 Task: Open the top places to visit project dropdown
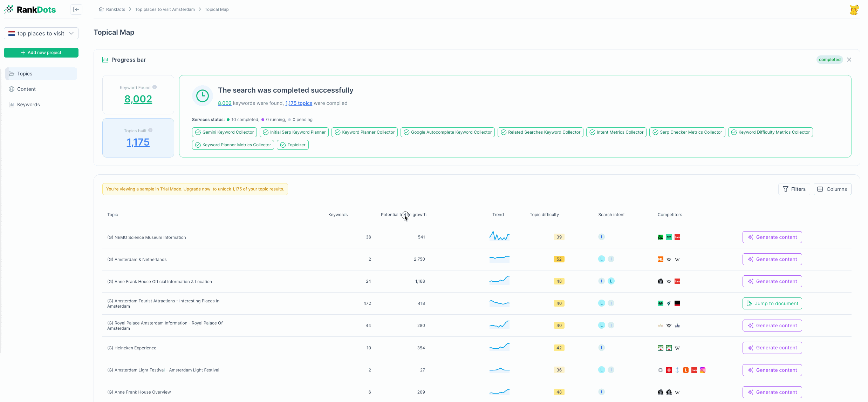click(41, 33)
